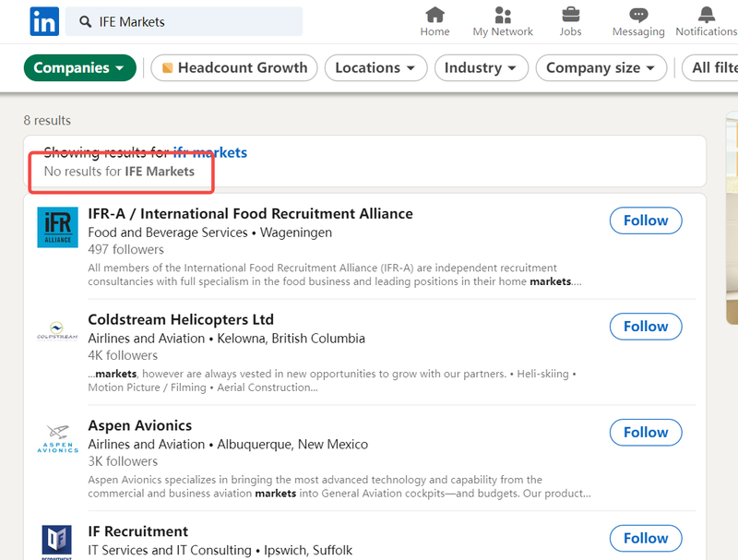Open Home from the navigation bar
738x560 pixels.
pos(434,21)
